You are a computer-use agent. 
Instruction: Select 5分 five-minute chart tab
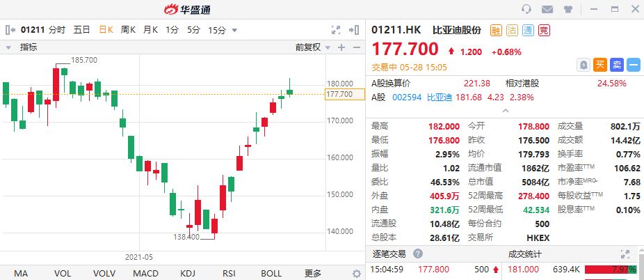193,30
